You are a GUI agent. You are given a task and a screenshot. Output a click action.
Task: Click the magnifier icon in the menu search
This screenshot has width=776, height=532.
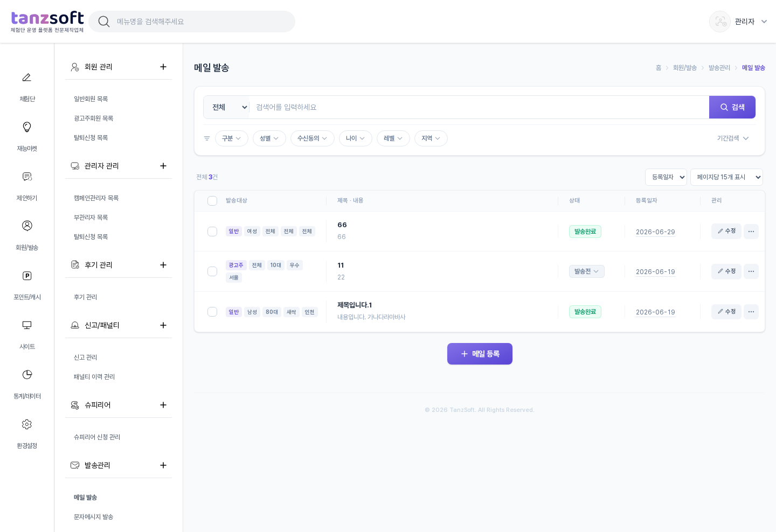coord(104,22)
